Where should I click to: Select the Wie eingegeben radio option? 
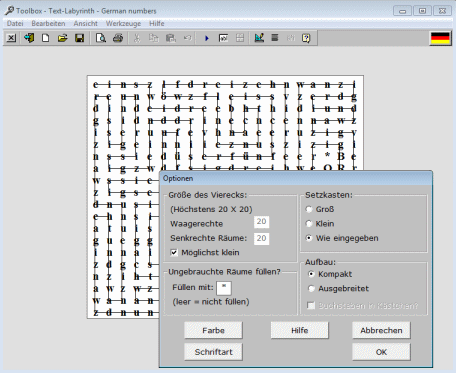309,238
